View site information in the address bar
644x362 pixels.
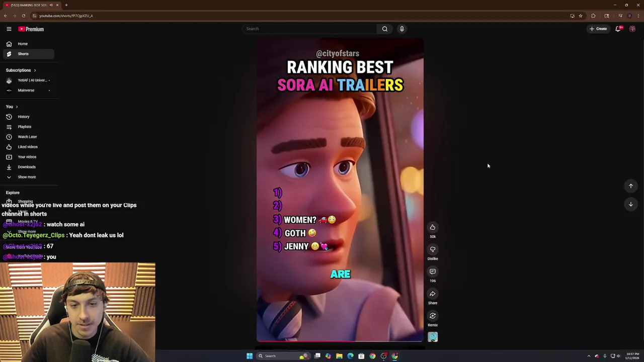click(34, 16)
